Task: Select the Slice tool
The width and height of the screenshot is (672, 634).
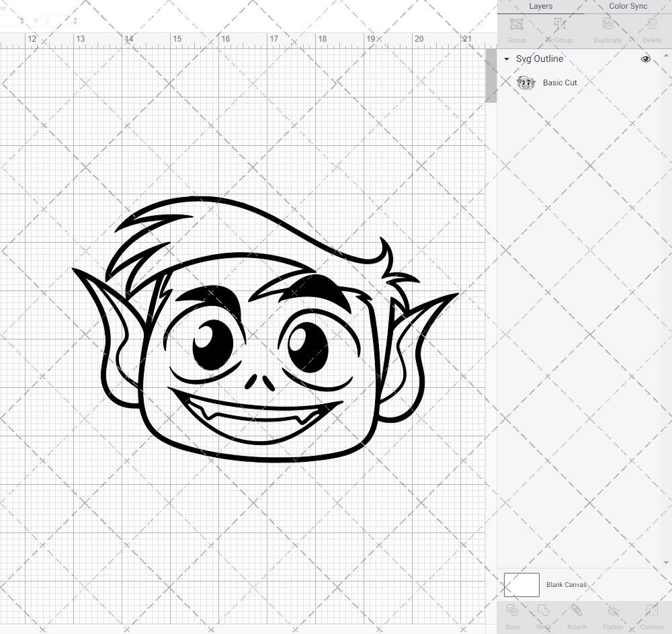Action: click(x=512, y=613)
